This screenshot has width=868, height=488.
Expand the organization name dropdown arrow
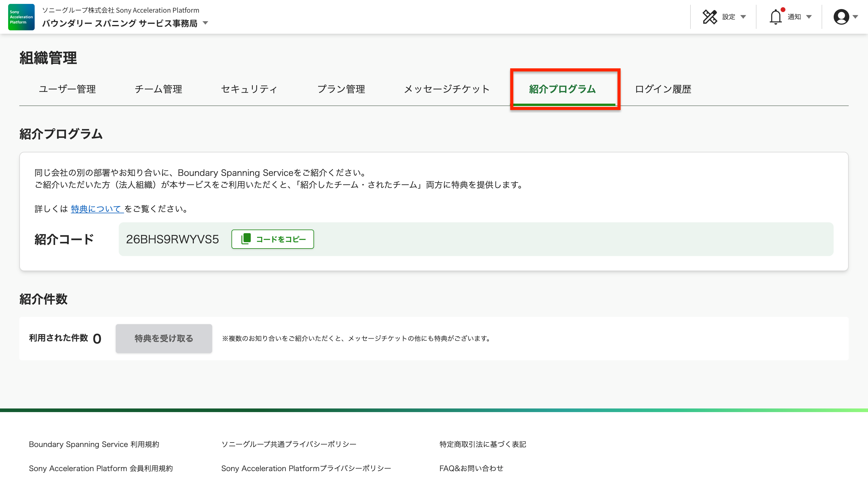(x=205, y=23)
